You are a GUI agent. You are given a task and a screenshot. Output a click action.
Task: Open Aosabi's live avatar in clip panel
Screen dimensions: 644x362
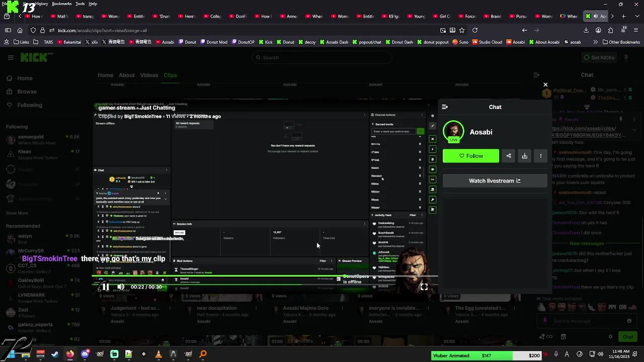[453, 132]
